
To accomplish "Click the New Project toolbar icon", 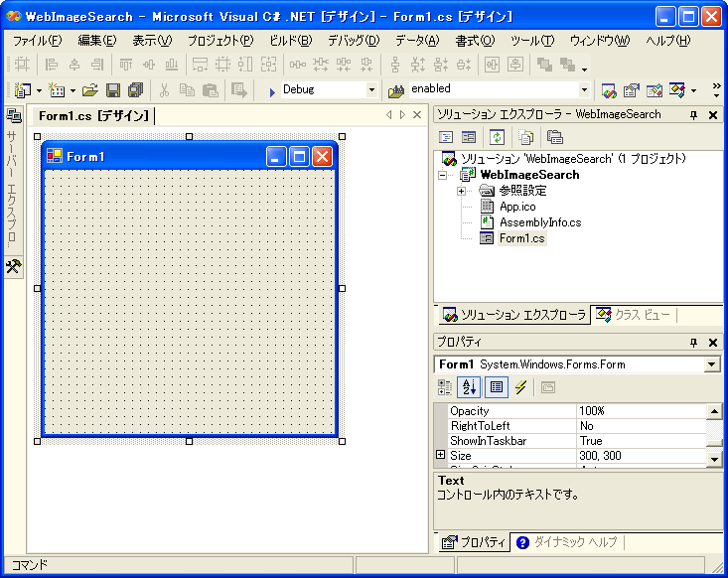I will click(22, 90).
